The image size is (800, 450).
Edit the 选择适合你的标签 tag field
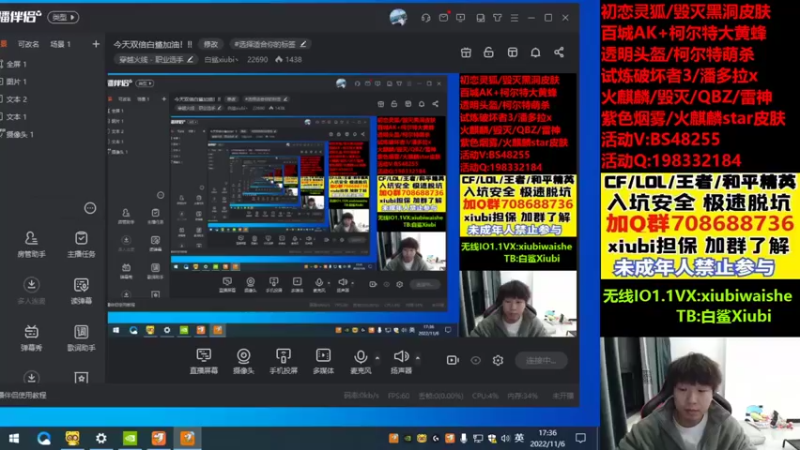click(x=270, y=44)
